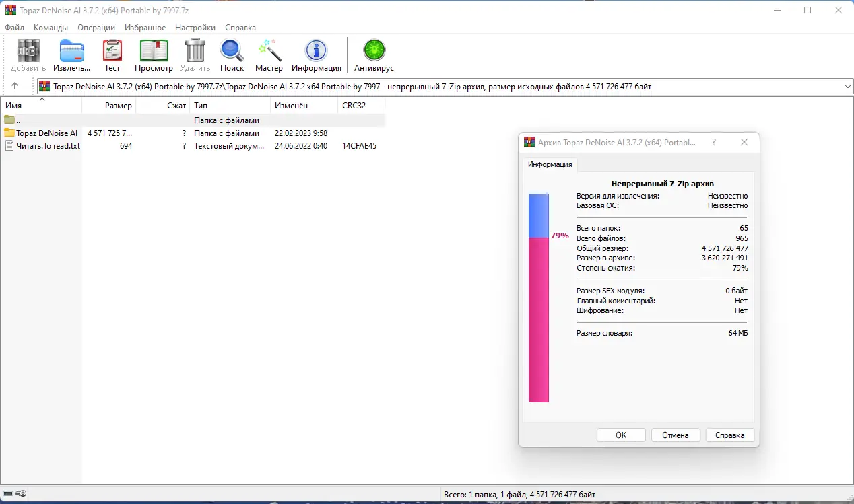The height and width of the screenshot is (504, 854).
Task: Start the Антивирус scan bug icon
Action: click(x=374, y=50)
